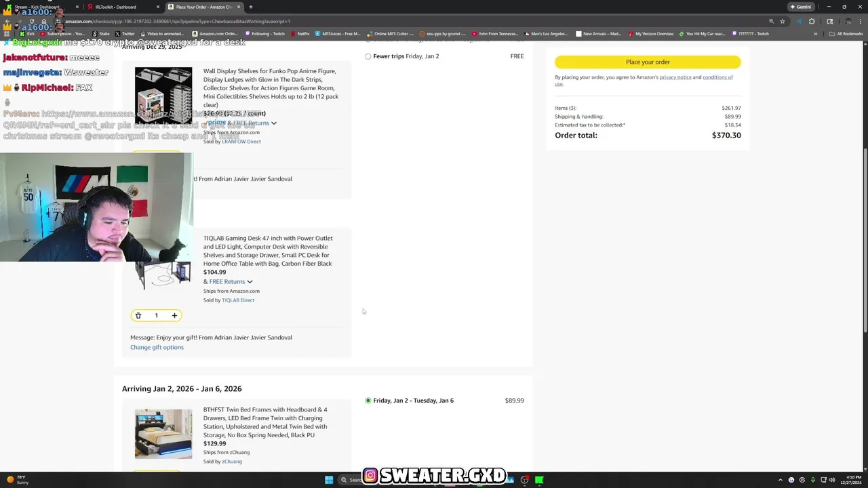Open the Chrome extensions puzzle icon
Screen dimensions: 868x488
(x=812, y=21)
